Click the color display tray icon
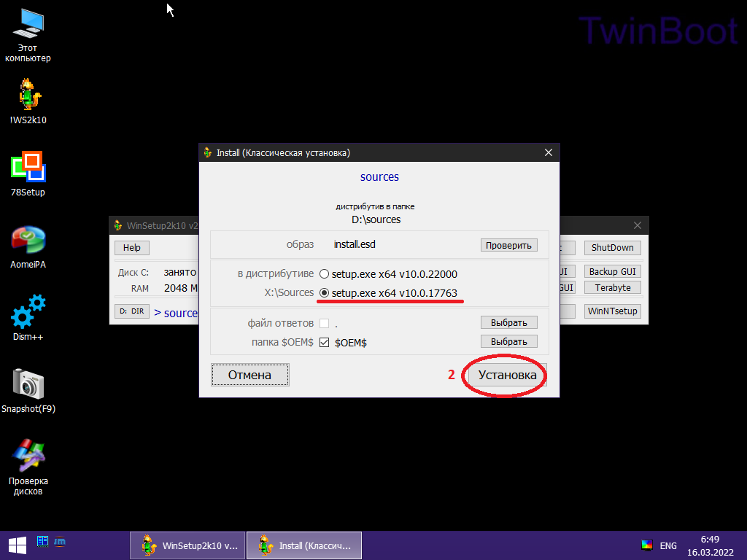The height and width of the screenshot is (560, 747). click(646, 545)
